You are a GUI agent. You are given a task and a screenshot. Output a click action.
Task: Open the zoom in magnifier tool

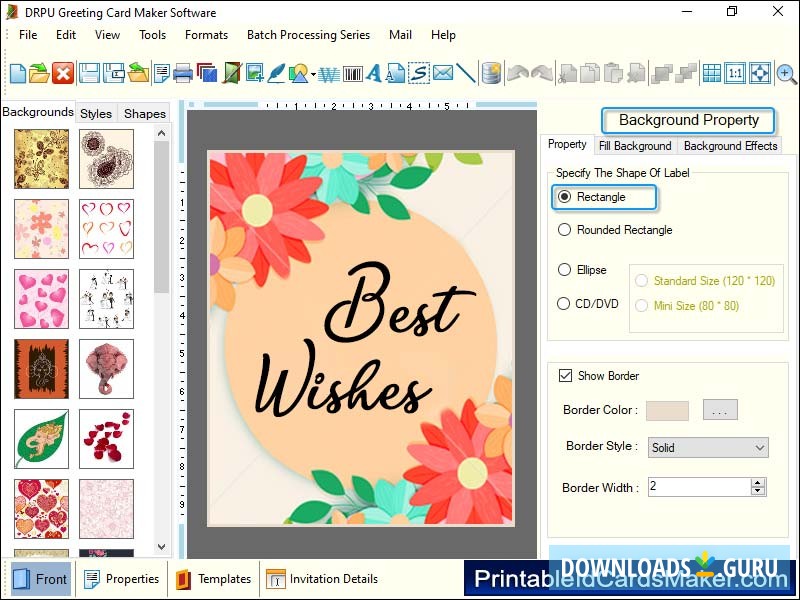tap(786, 72)
